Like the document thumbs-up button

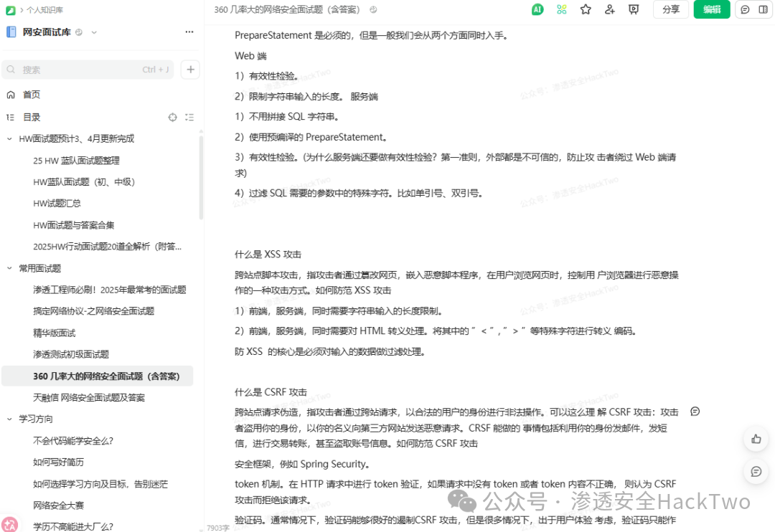[x=756, y=439]
